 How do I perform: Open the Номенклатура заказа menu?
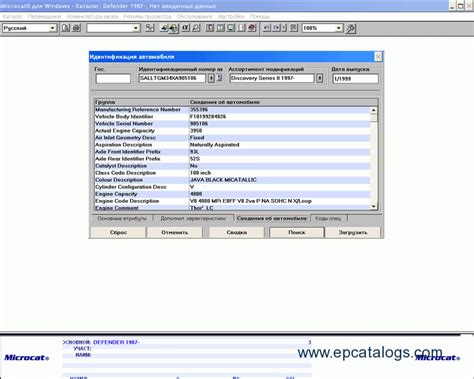[x=92, y=16]
